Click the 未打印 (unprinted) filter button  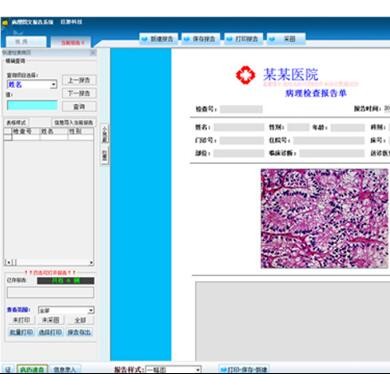coord(22,320)
